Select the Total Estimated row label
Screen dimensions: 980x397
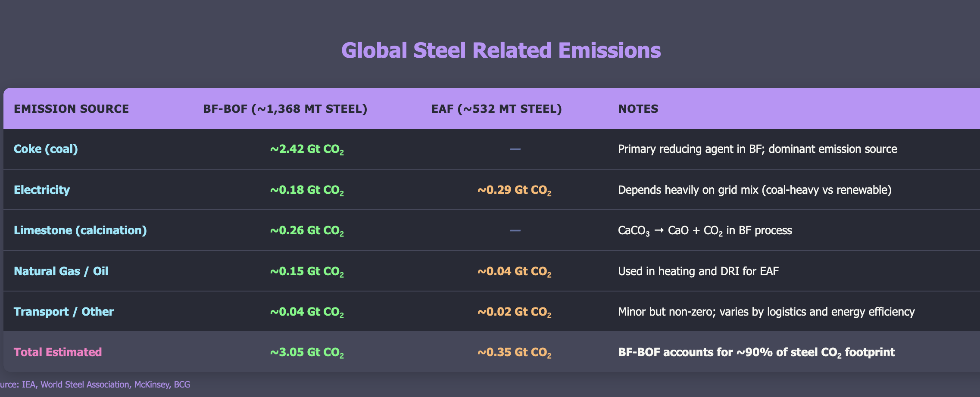58,352
